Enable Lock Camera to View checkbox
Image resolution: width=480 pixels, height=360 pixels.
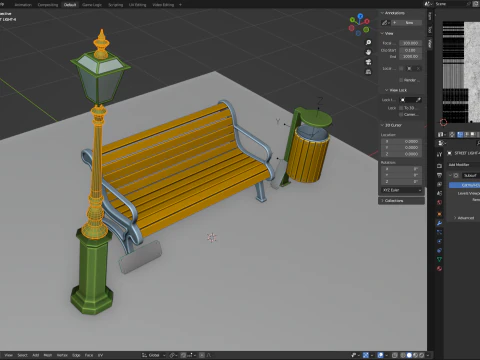coord(401,114)
